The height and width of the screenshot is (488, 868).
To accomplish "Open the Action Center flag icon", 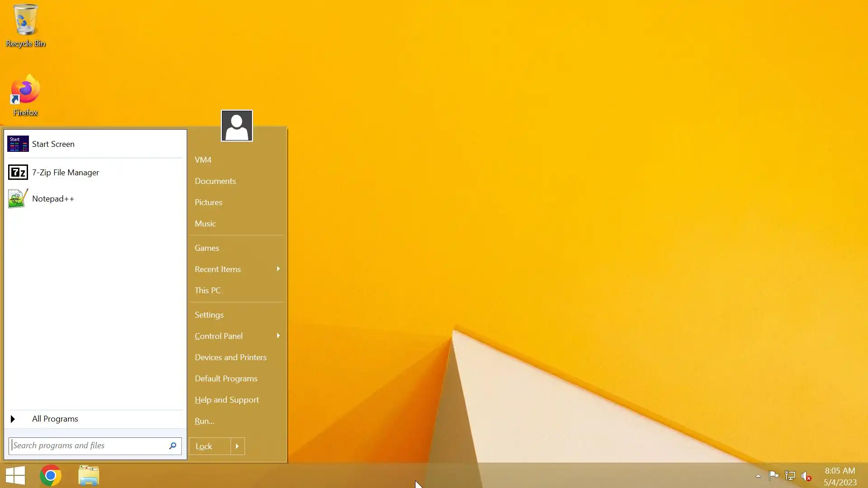I will [774, 475].
